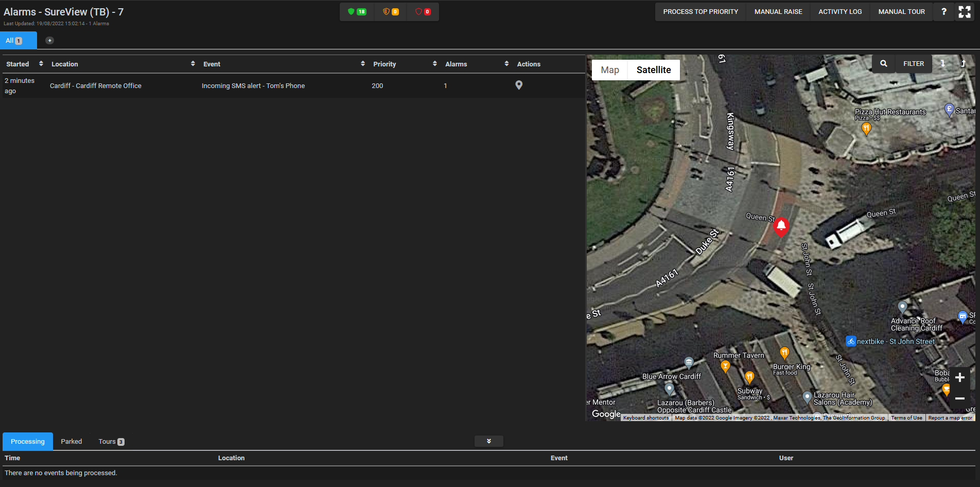Click the green shield status counter showing 18

point(357,12)
